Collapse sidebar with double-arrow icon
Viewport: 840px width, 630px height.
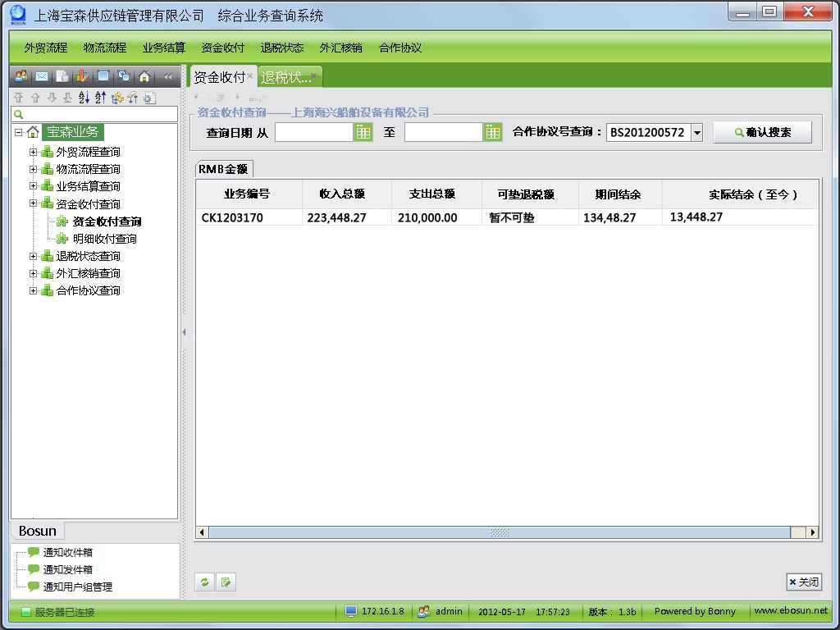(167, 76)
